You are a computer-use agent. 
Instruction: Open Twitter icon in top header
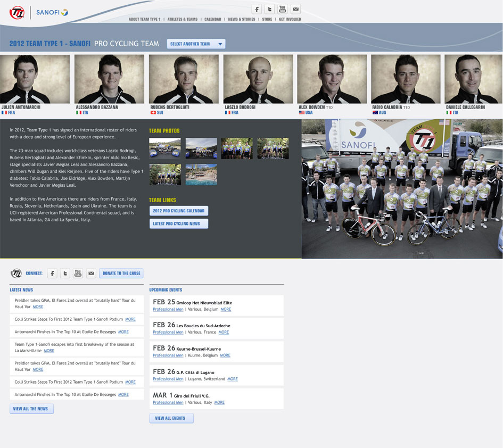pos(269,9)
